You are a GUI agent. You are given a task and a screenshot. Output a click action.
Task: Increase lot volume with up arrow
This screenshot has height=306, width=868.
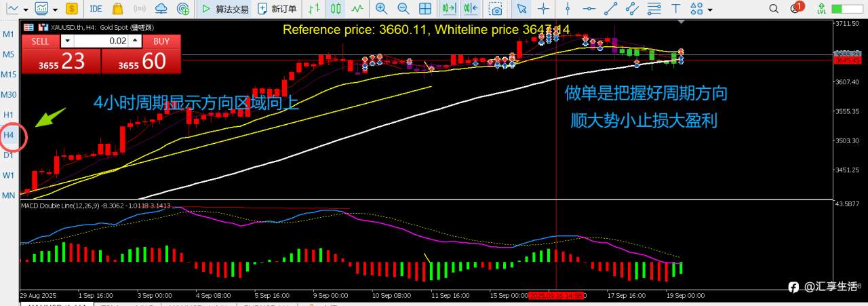pos(136,41)
